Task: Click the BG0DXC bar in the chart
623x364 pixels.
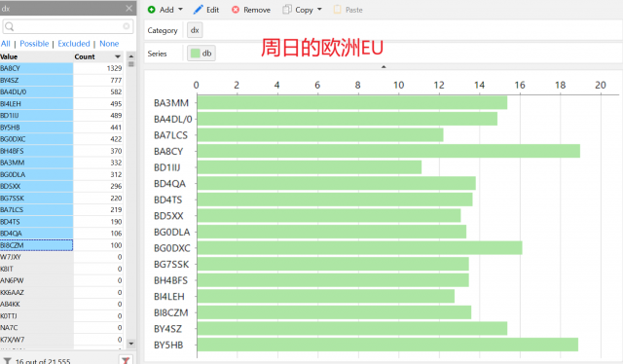Action: click(359, 248)
